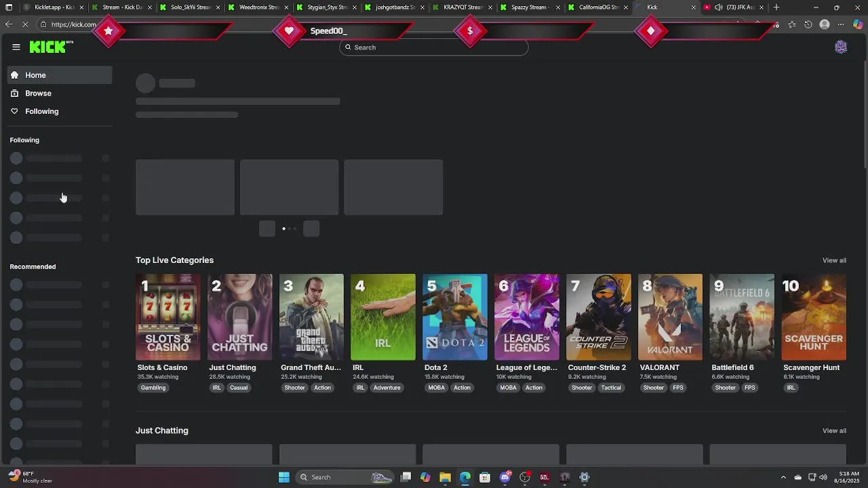Switch to the Weedtronix Stream tab
The width and height of the screenshot is (868, 488).
click(257, 7)
